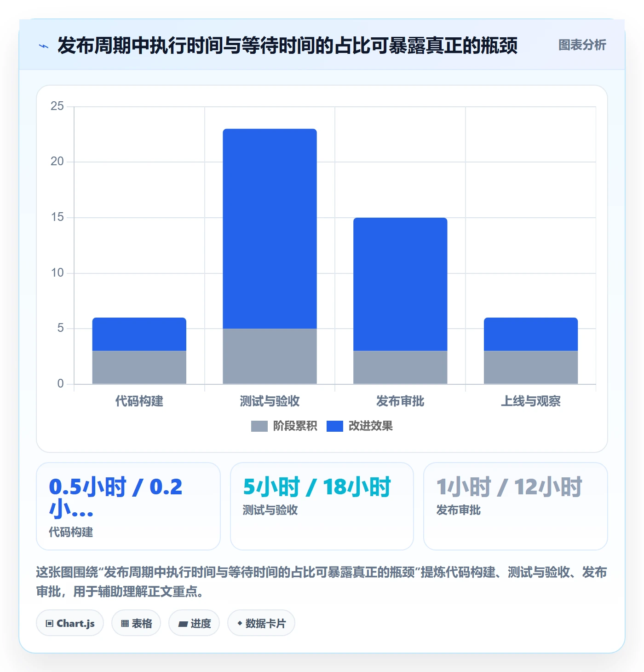The image size is (644, 672).
Task: Select the 数据卡片 tag label
Action: (265, 624)
